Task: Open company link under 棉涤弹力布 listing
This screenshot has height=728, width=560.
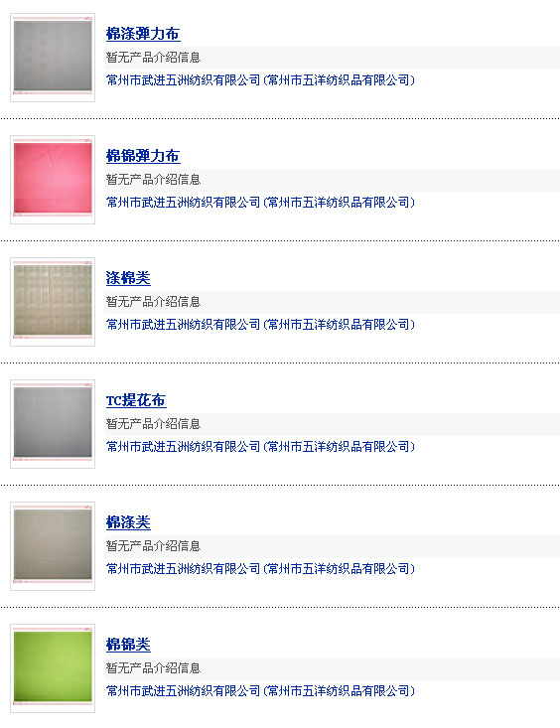Action: click(260, 80)
